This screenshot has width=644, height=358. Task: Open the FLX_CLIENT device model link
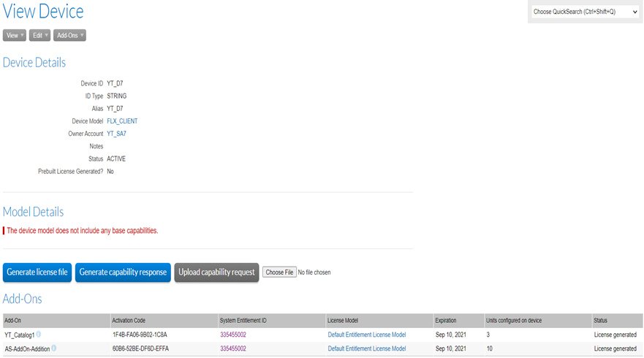point(122,121)
